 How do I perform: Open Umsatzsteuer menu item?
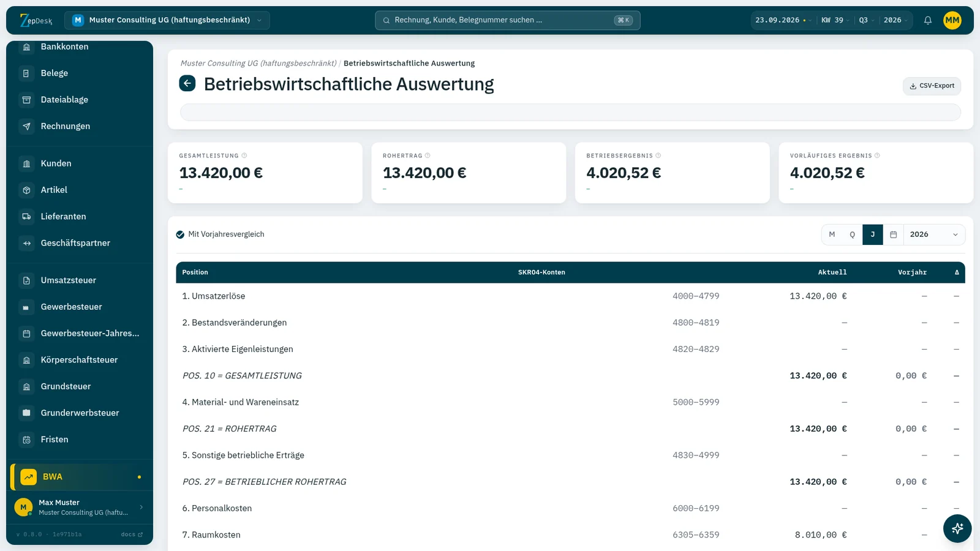pos(80,280)
